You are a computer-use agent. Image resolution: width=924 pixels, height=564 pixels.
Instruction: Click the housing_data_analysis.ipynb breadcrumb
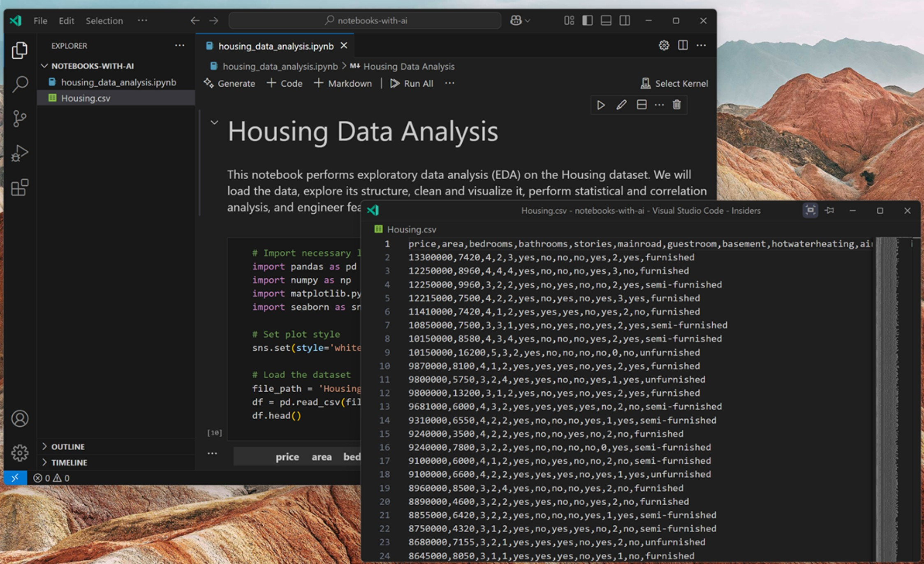pyautogui.click(x=274, y=67)
